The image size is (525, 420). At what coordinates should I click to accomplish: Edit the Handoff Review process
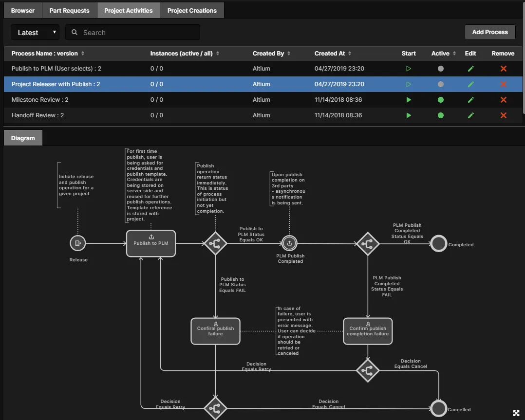point(471,115)
